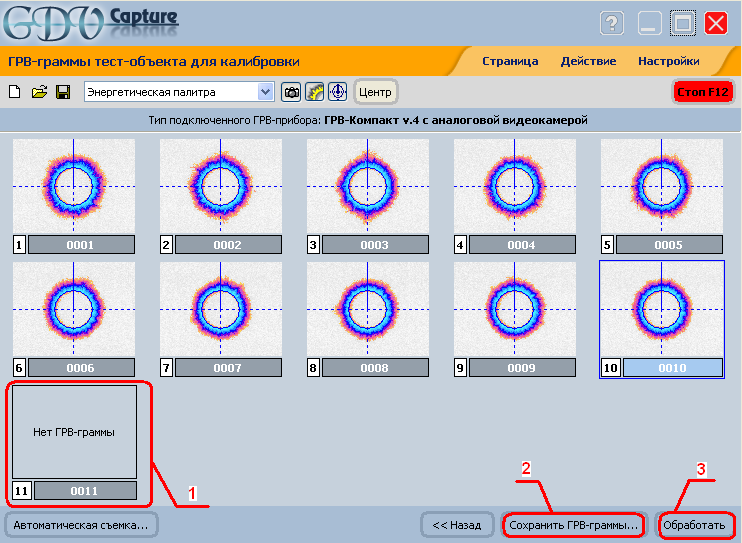
Task: Click the Автоматическая съемка... button
Action: click(x=81, y=525)
